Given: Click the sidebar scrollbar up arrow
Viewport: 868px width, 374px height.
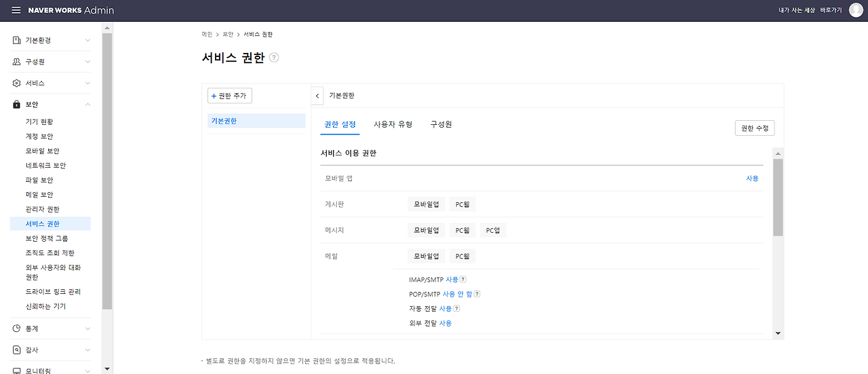Looking at the screenshot, I should 107,29.
